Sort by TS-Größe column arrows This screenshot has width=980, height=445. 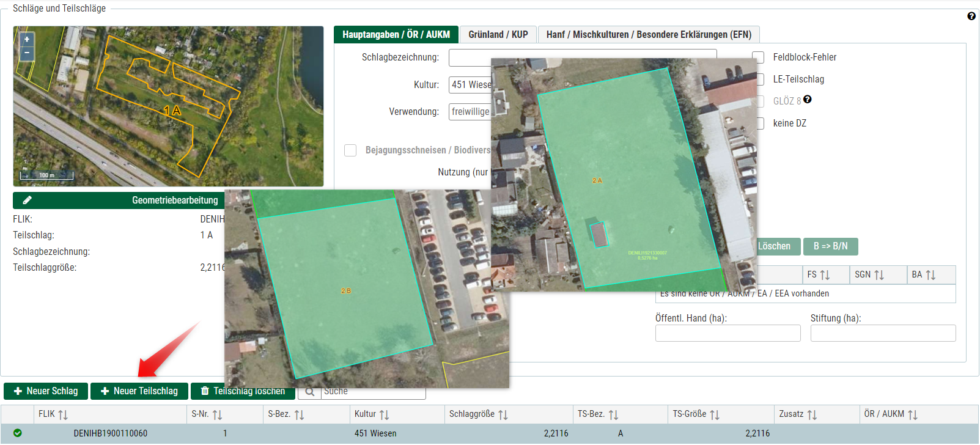714,414
